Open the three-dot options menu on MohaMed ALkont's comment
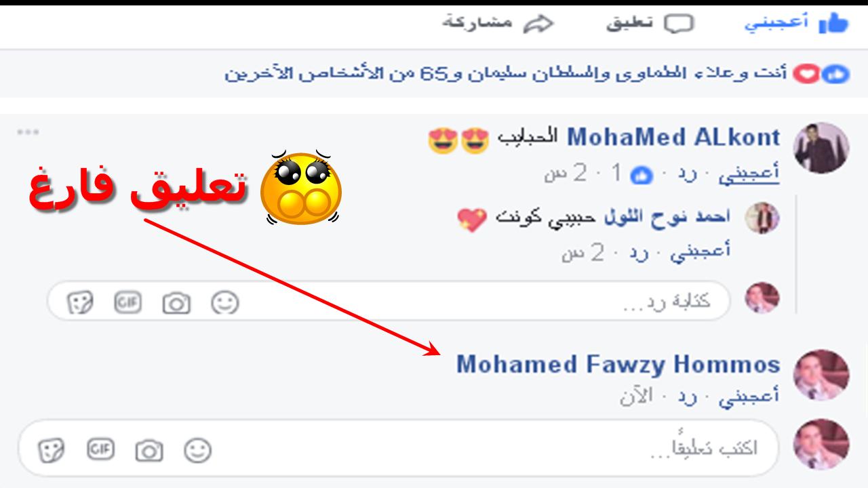 [28, 131]
